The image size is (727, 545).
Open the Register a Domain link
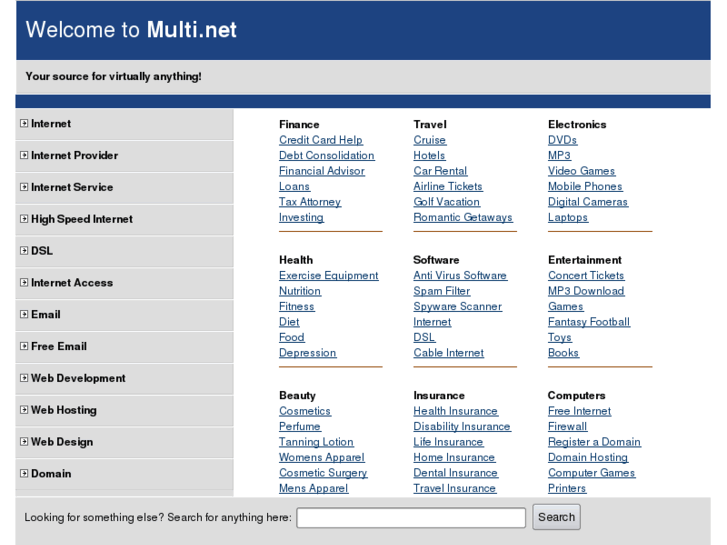click(594, 442)
